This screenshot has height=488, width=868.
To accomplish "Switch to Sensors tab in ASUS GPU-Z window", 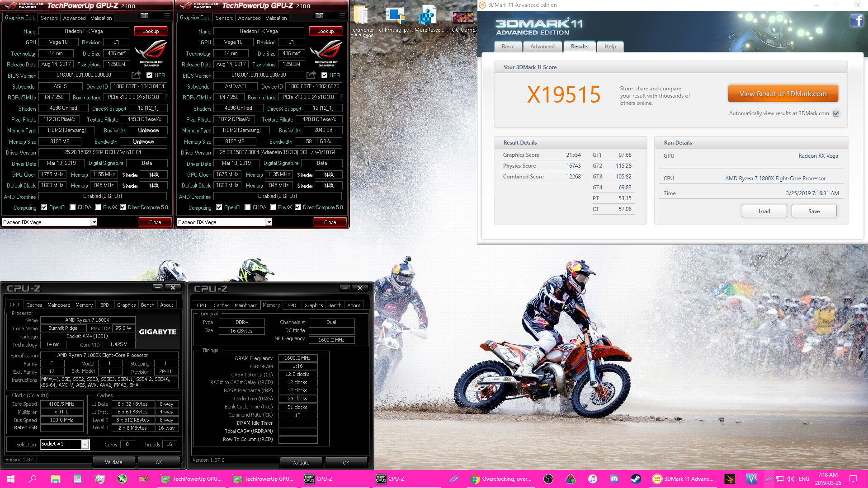I will tap(49, 18).
